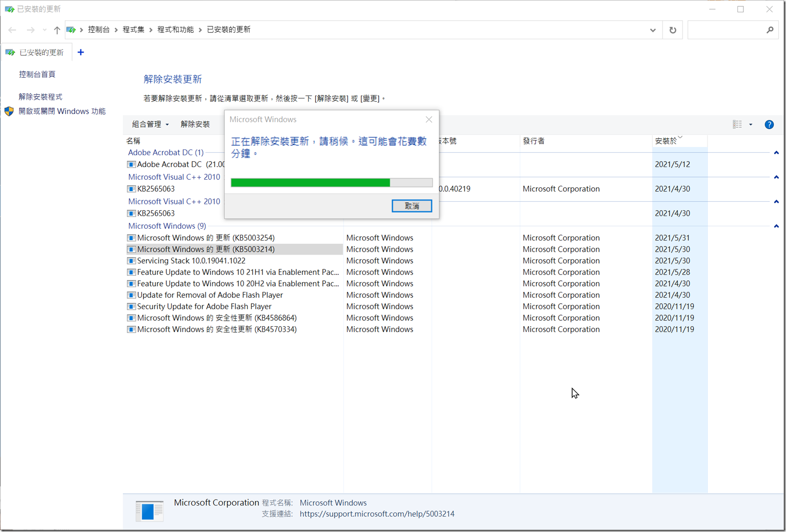The height and width of the screenshot is (532, 786).
Task: Go up one level using the up arrow icon
Action: tap(56, 29)
